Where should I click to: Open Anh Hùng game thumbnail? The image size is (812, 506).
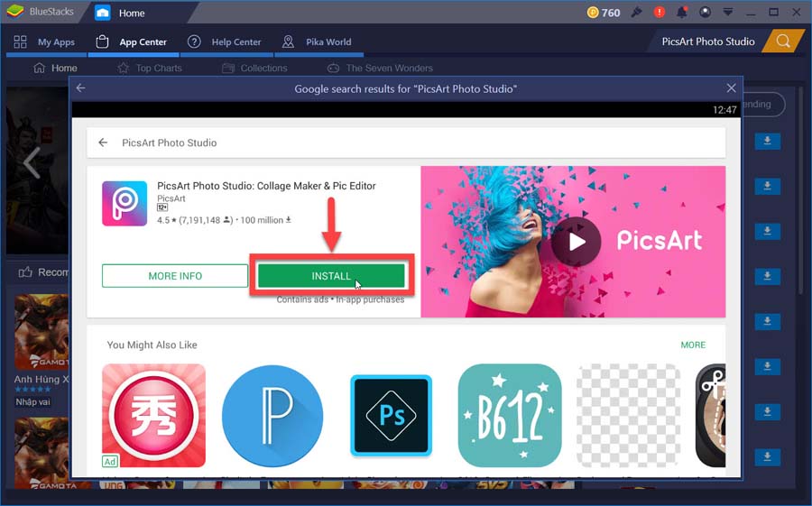click(42, 331)
